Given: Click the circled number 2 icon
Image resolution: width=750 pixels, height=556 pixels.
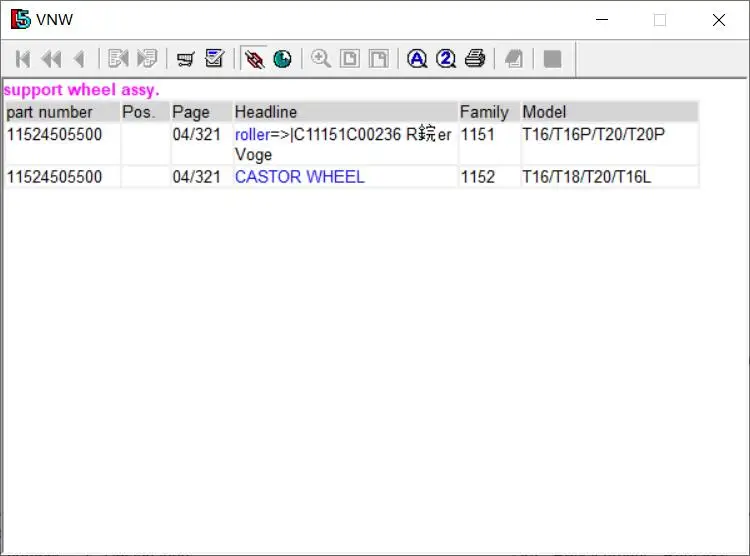Looking at the screenshot, I should [446, 59].
